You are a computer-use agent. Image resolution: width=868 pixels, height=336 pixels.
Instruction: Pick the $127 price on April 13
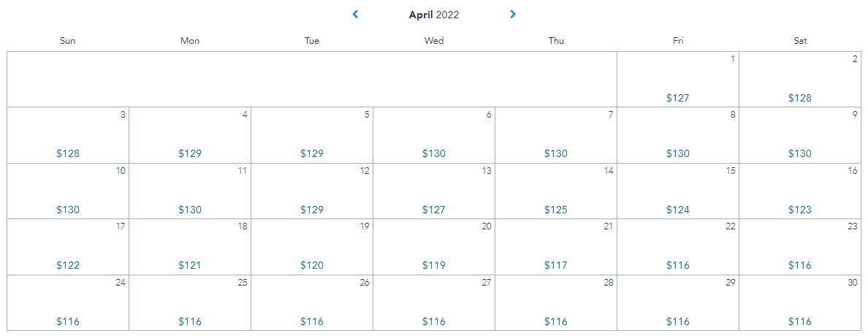click(x=434, y=210)
